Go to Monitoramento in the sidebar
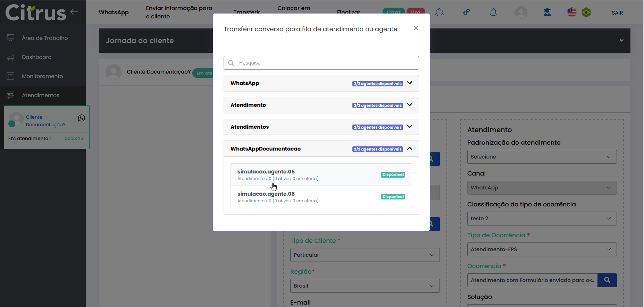This screenshot has height=307, width=644. [42, 76]
